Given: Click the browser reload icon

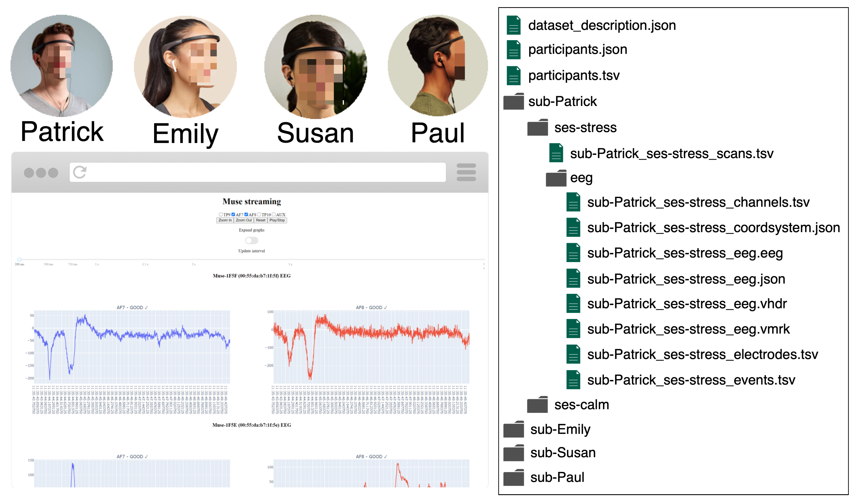Looking at the screenshot, I should (80, 172).
